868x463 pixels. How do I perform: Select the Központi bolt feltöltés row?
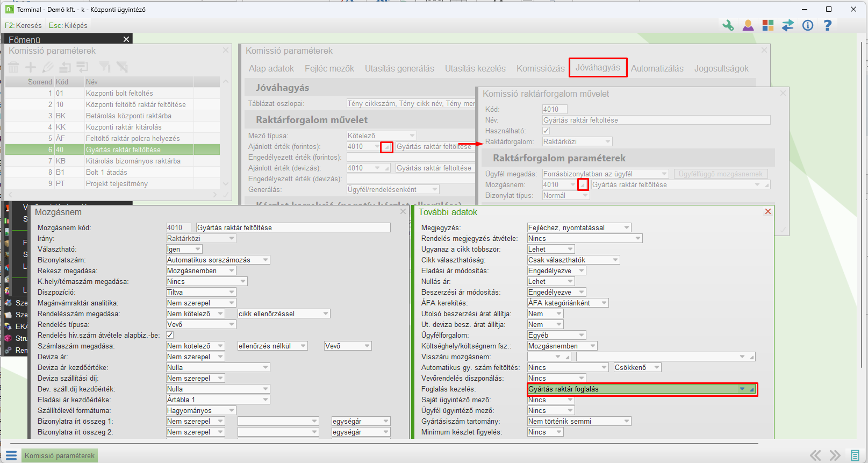pos(112,93)
